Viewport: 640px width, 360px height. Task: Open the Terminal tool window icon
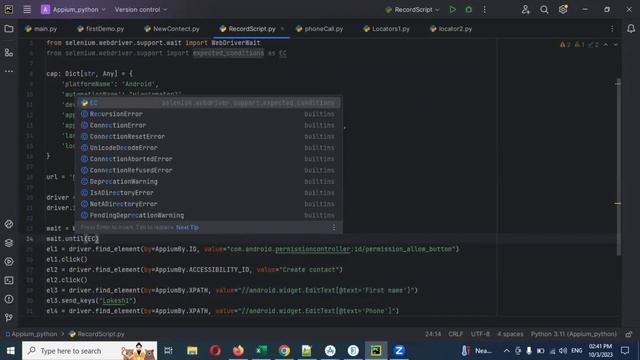click(9, 280)
